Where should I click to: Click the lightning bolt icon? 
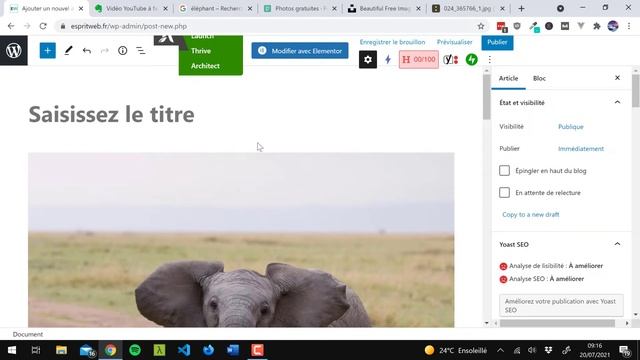point(388,60)
